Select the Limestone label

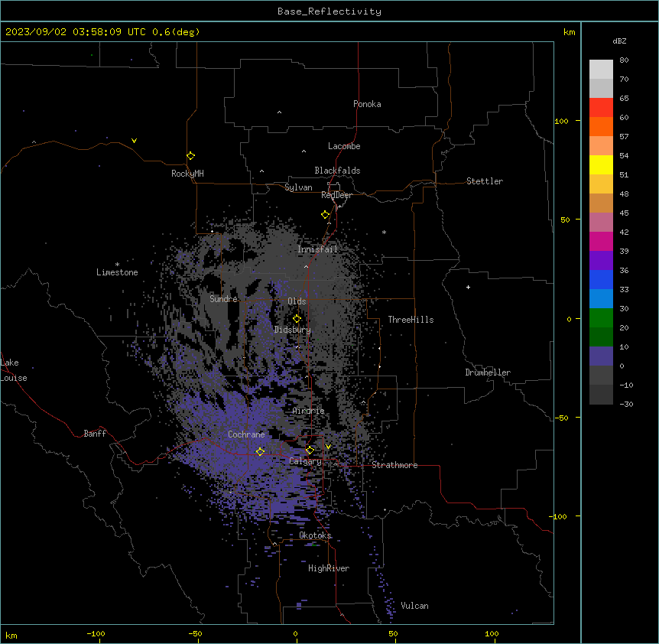[x=117, y=272]
